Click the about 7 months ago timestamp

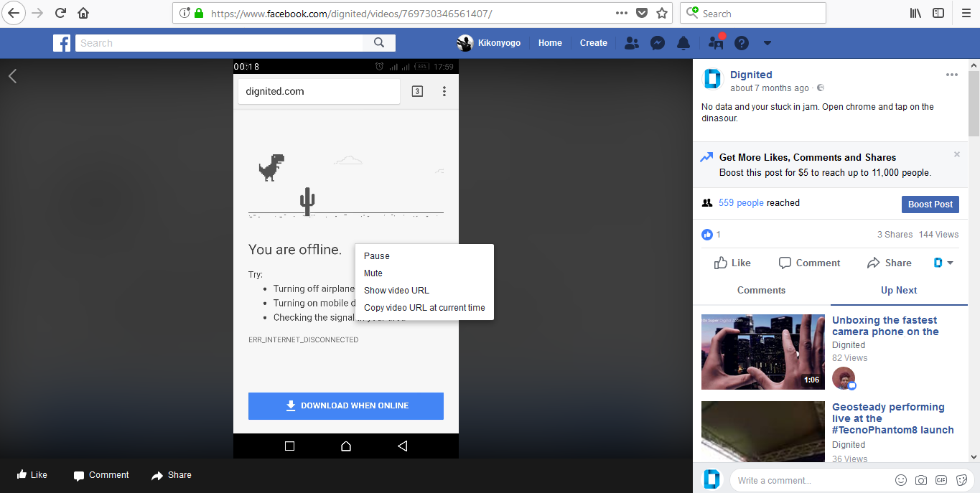pyautogui.click(x=770, y=88)
